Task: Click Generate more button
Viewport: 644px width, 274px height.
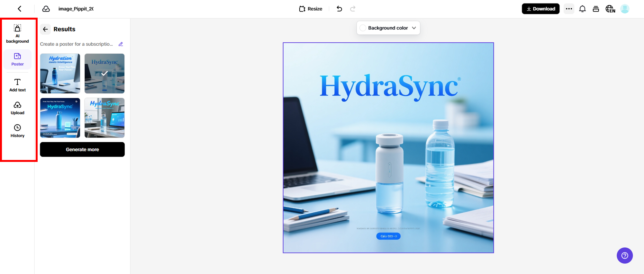Action: (x=82, y=149)
